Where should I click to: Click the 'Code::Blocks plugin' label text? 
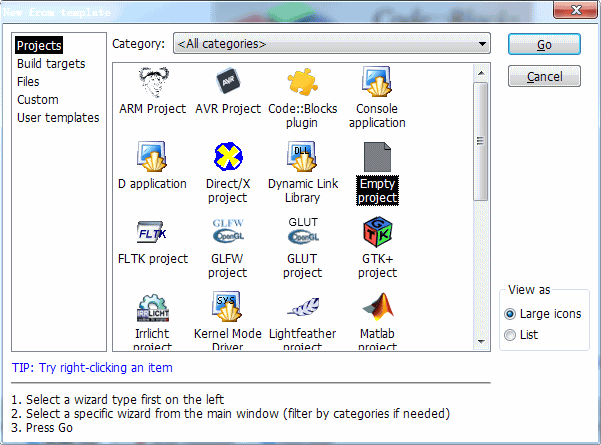click(x=302, y=115)
